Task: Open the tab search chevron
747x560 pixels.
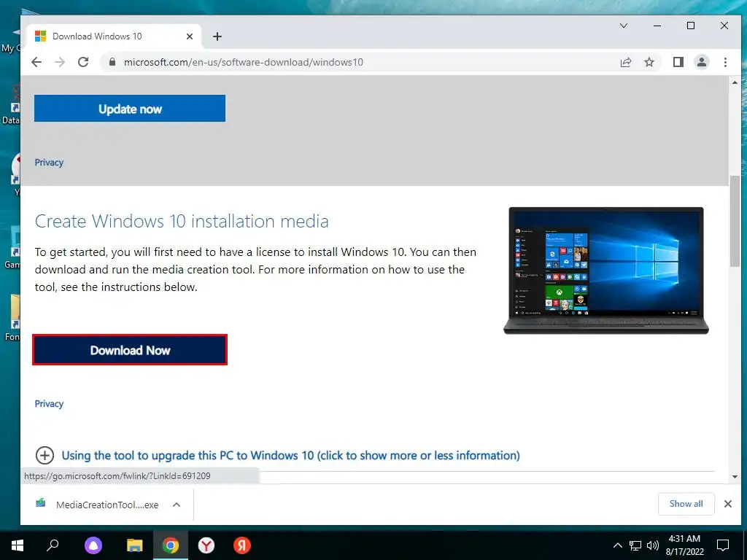Action: [x=624, y=26]
